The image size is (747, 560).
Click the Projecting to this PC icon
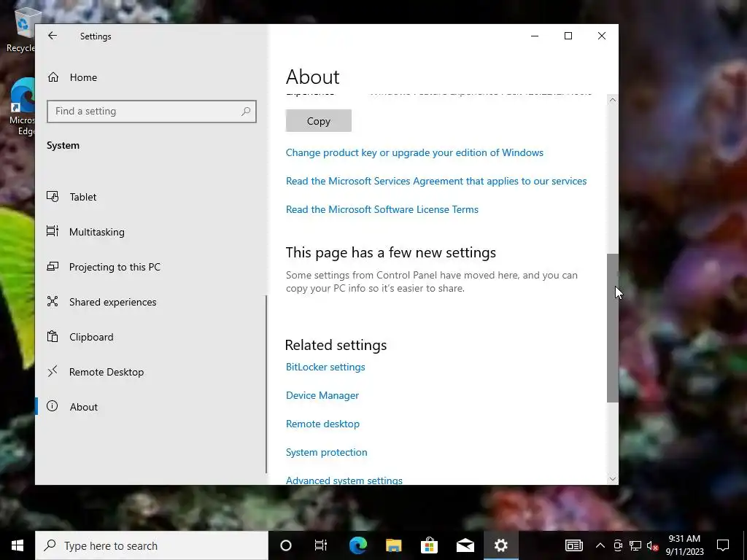coord(53,267)
